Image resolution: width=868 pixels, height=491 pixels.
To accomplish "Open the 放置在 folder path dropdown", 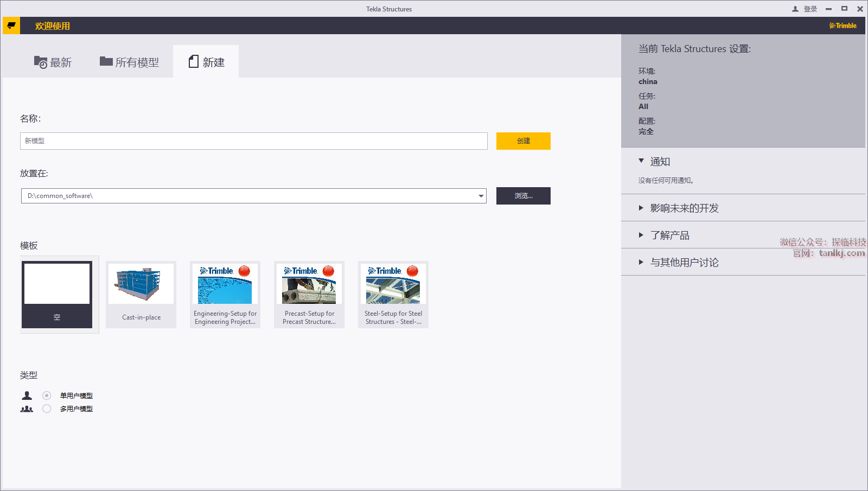I will 481,196.
